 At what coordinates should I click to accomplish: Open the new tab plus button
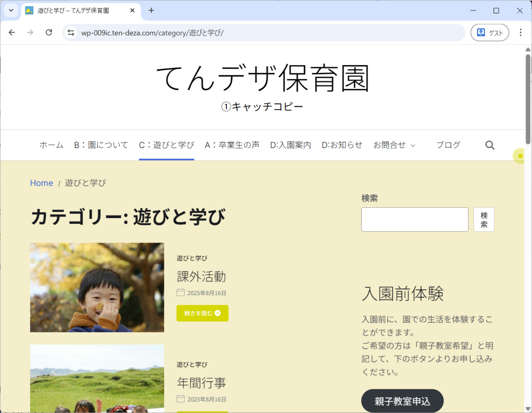click(151, 10)
